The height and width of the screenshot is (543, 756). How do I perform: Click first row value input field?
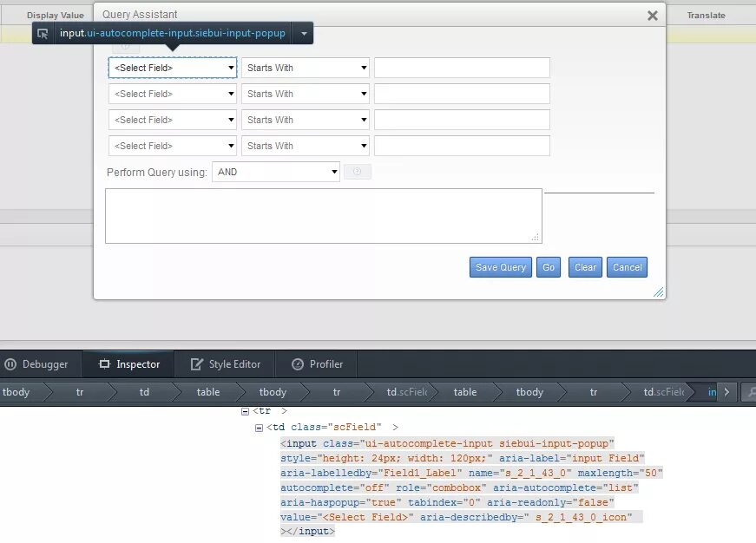pyautogui.click(x=462, y=68)
